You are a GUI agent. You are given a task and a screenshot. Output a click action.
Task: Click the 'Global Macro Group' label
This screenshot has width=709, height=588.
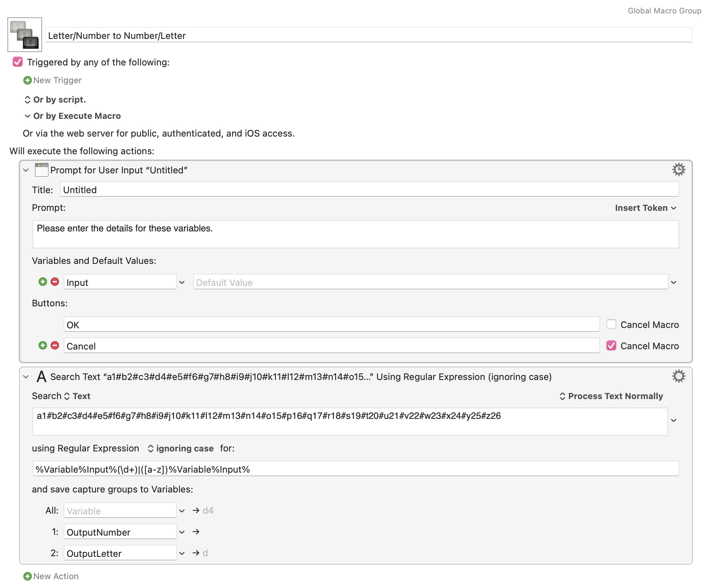664,11
